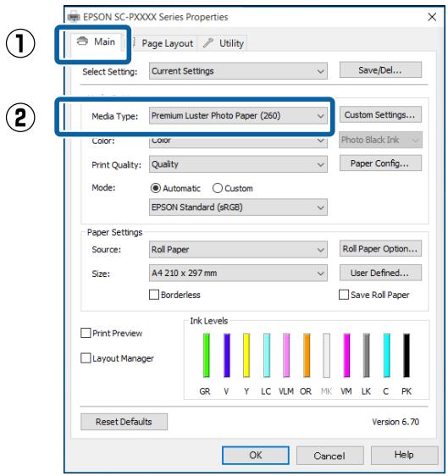Open Custom Settings...
Viewport: 448px width, 476px height.
click(x=380, y=114)
